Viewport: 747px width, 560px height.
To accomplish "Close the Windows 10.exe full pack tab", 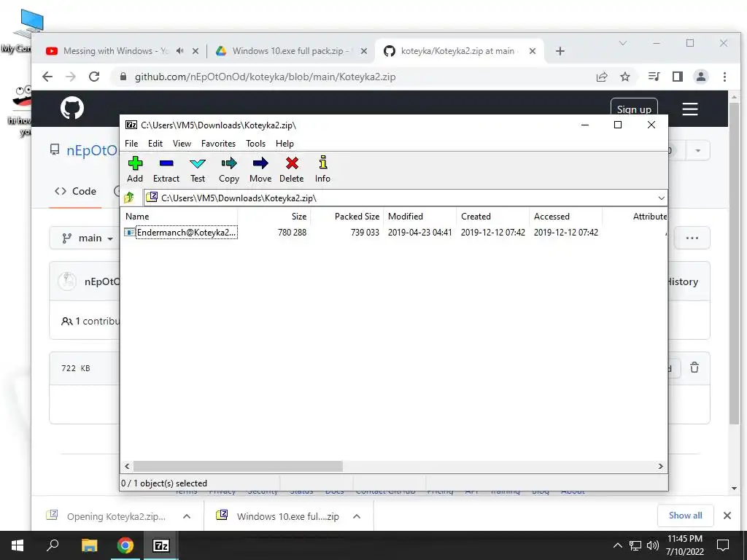I will point(364,51).
